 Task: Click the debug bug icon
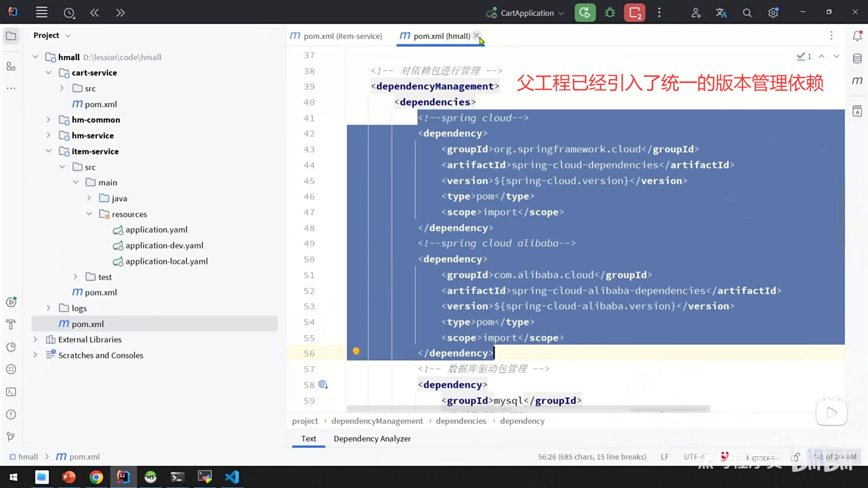(610, 13)
